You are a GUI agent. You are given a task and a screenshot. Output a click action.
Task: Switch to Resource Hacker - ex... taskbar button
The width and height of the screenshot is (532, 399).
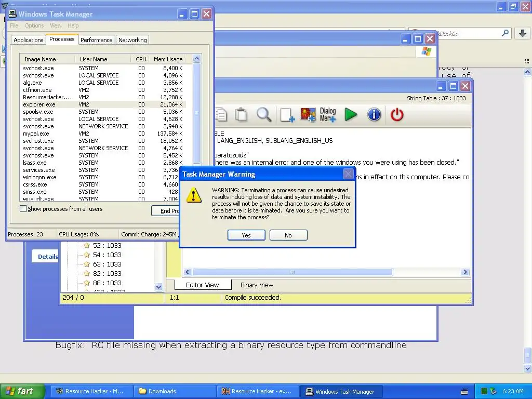(x=258, y=392)
